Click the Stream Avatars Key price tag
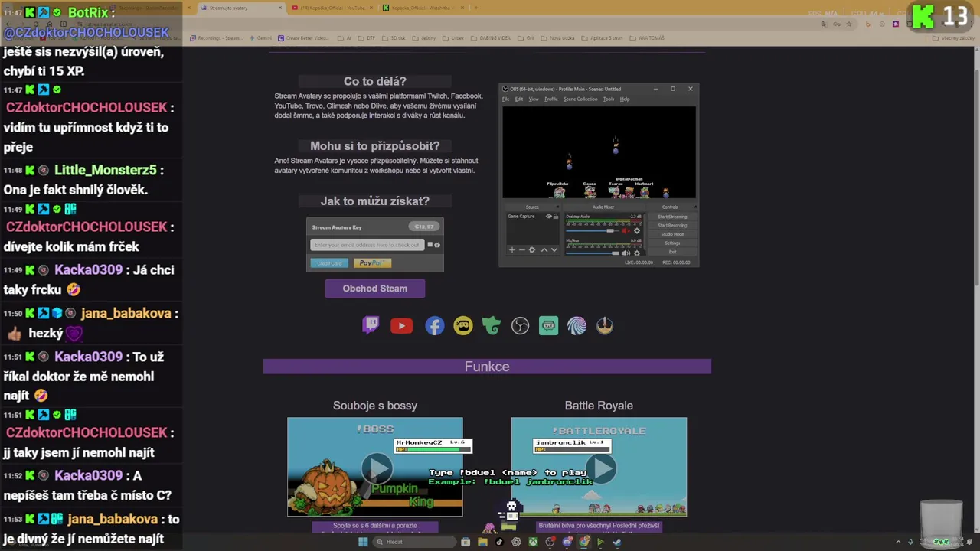The image size is (980, 551). pos(423,227)
